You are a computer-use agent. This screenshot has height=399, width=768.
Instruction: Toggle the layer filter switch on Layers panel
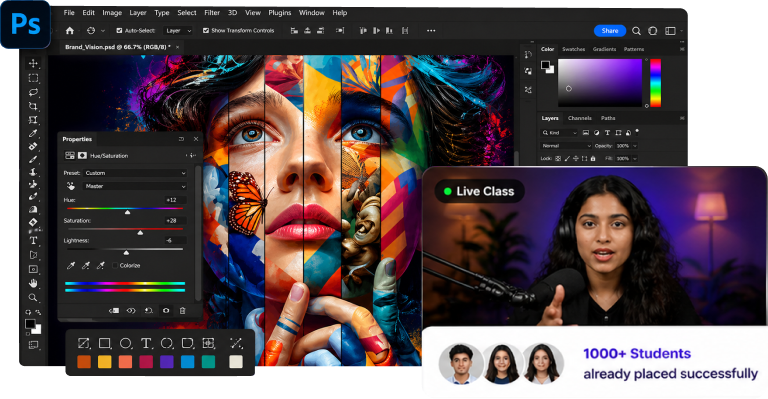click(637, 131)
